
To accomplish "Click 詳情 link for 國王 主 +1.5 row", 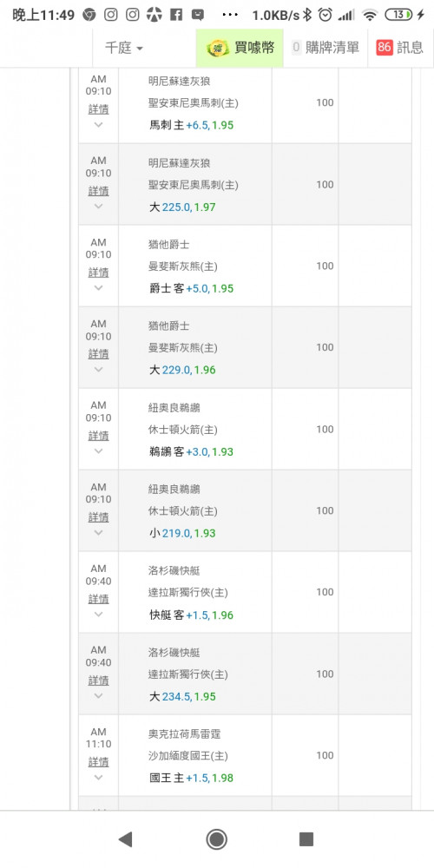I will pos(99,762).
